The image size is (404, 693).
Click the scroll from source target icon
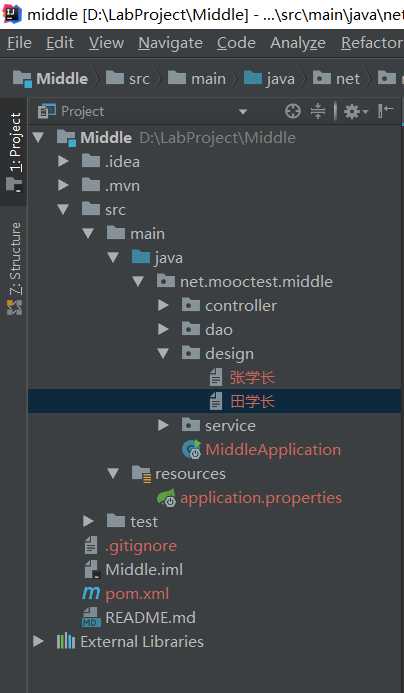(x=293, y=111)
